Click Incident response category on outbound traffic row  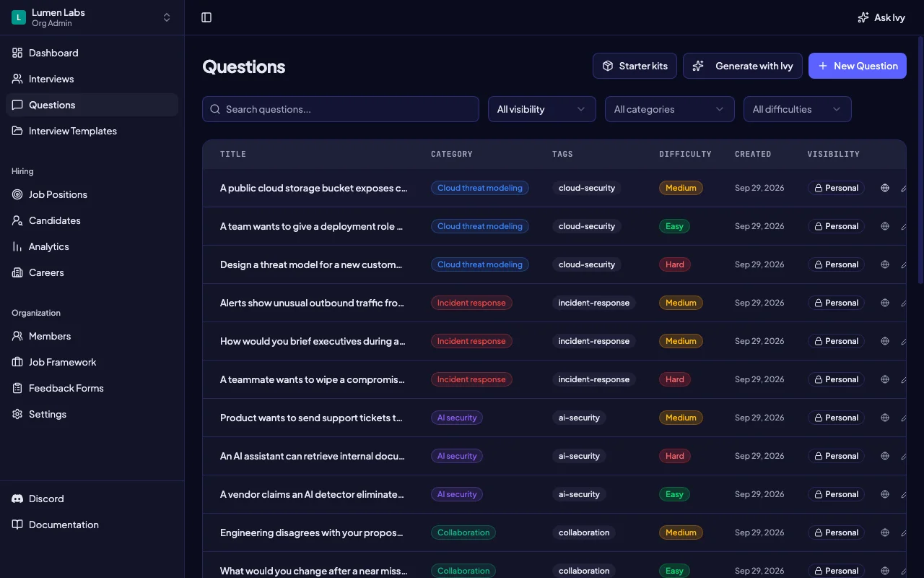tap(471, 303)
